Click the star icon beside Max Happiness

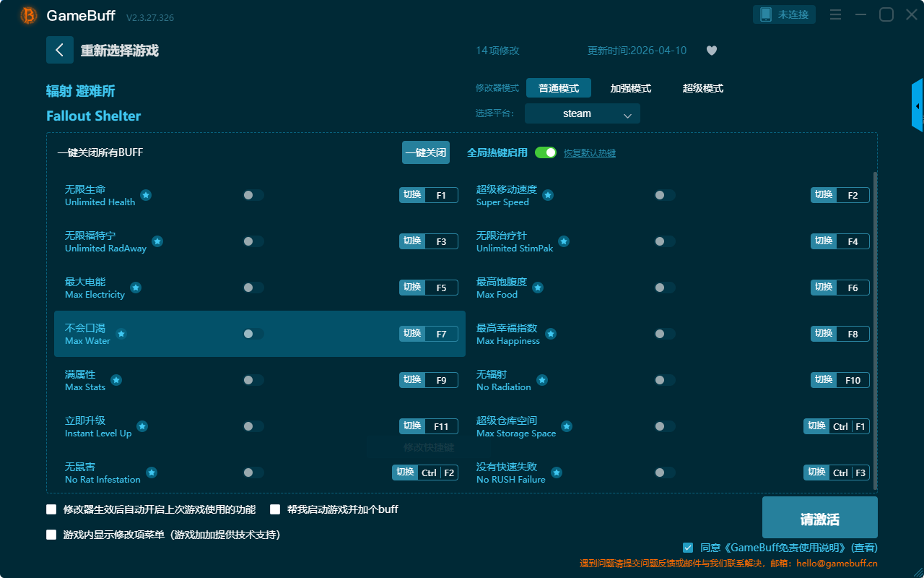coord(551,334)
